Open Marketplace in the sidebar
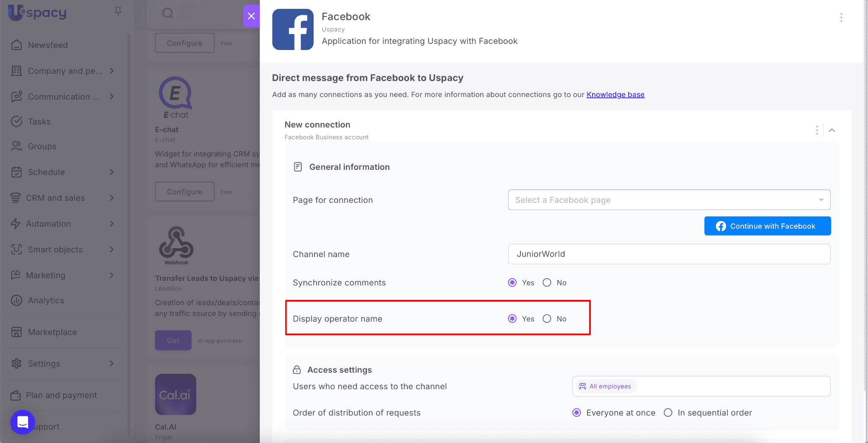 click(52, 332)
